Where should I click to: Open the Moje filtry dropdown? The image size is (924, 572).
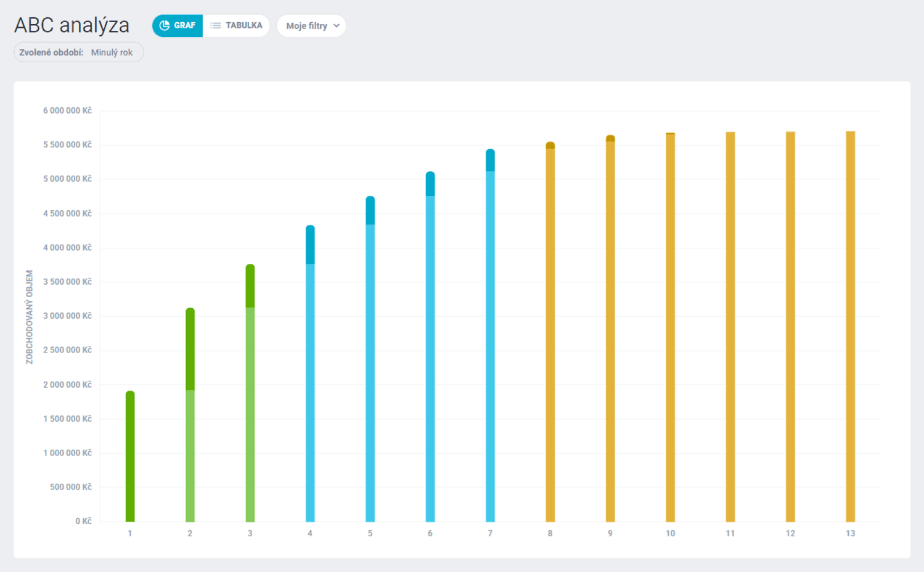point(311,26)
